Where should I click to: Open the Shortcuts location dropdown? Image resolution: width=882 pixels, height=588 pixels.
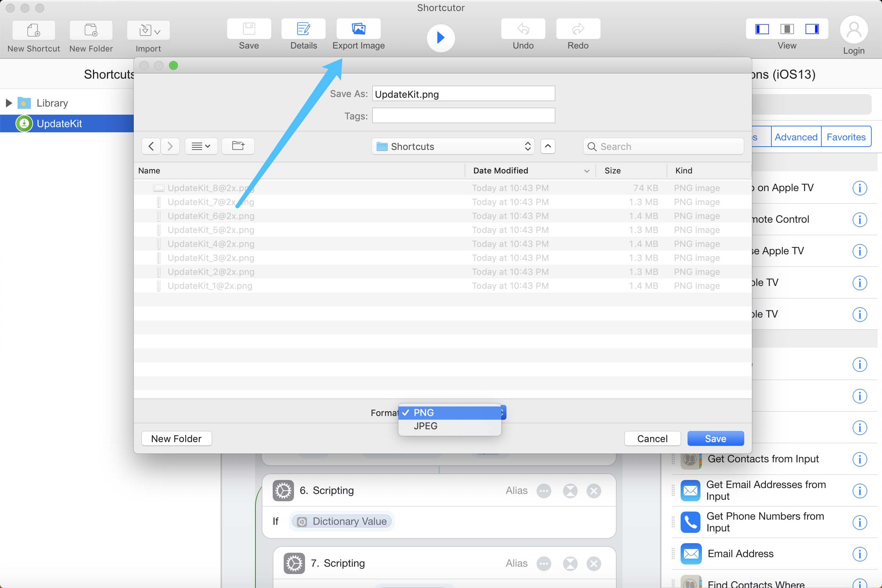click(453, 146)
